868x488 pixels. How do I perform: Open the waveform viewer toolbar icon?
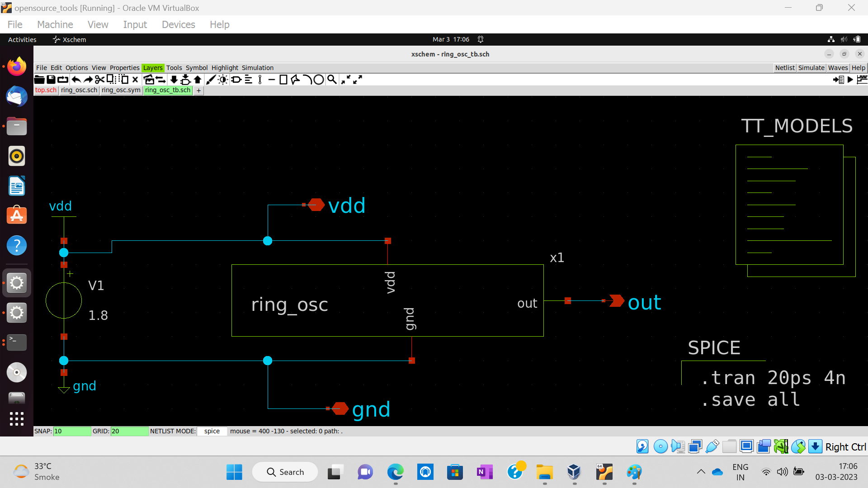click(x=862, y=80)
